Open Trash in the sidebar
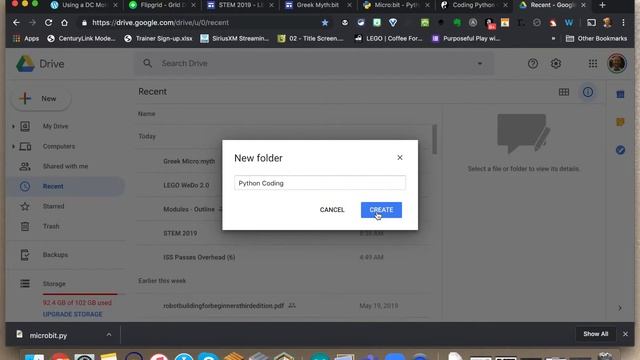640x360 pixels. point(51,226)
